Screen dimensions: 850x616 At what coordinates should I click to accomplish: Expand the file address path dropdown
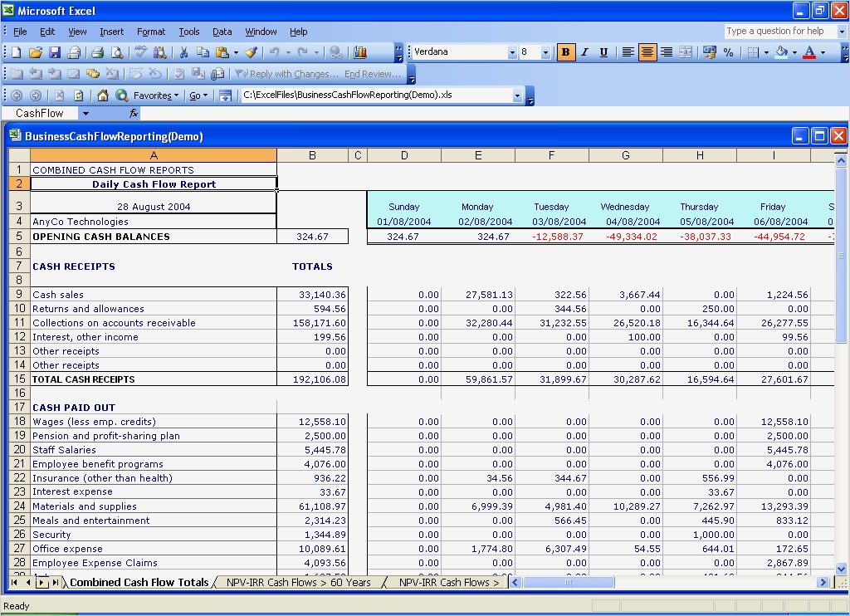click(517, 95)
